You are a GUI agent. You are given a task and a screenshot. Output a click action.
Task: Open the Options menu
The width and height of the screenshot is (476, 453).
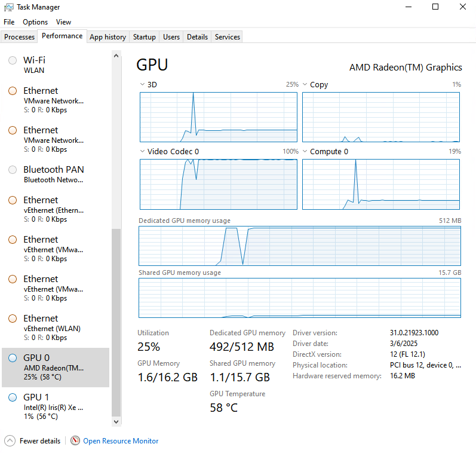[x=35, y=22]
